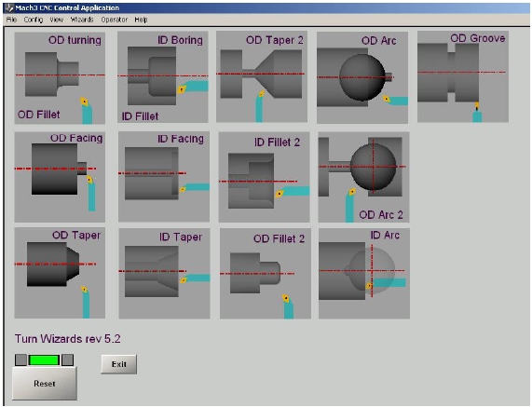The width and height of the screenshot is (532, 407).
Task: Launch the ID Taper wizard
Action: (164, 274)
